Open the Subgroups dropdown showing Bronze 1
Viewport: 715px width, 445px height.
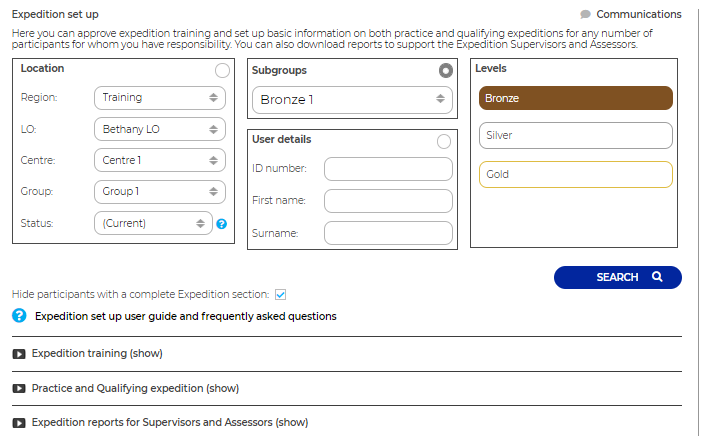(x=352, y=100)
